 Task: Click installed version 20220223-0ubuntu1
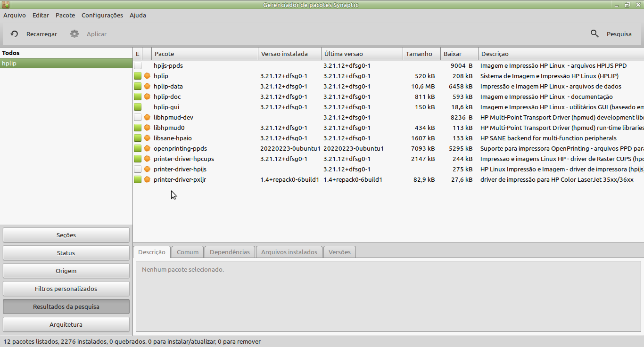point(290,148)
